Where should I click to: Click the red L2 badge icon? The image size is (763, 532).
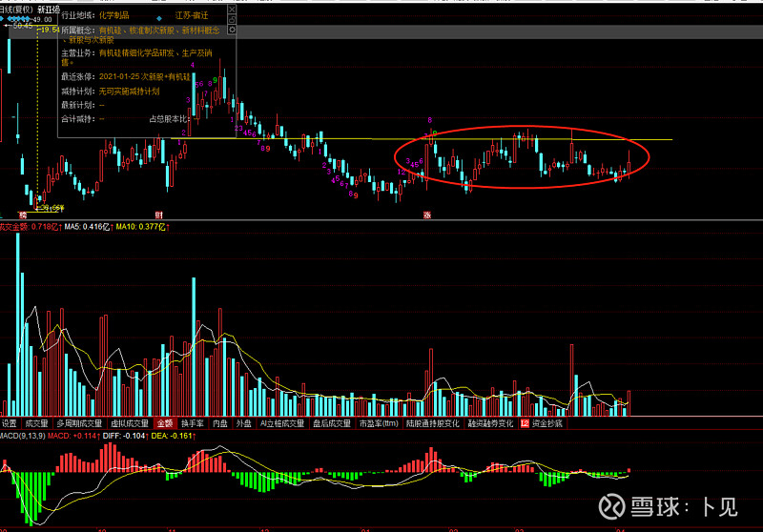[524, 422]
